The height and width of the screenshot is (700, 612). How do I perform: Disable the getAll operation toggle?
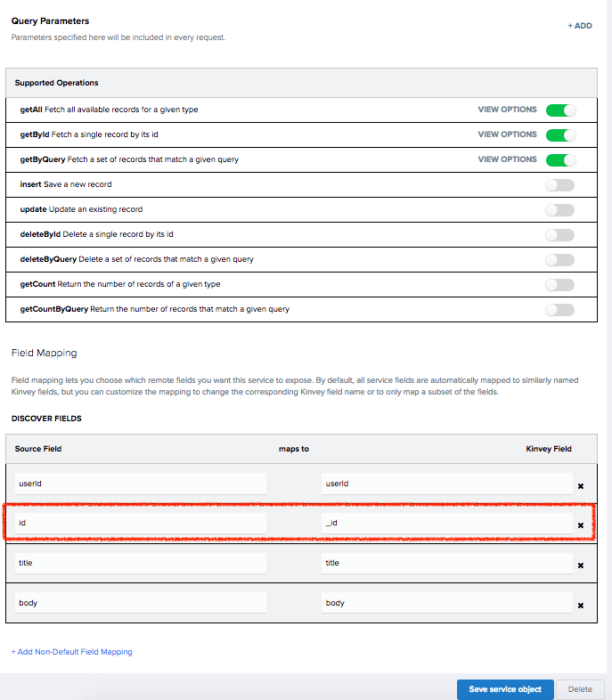[560, 110]
